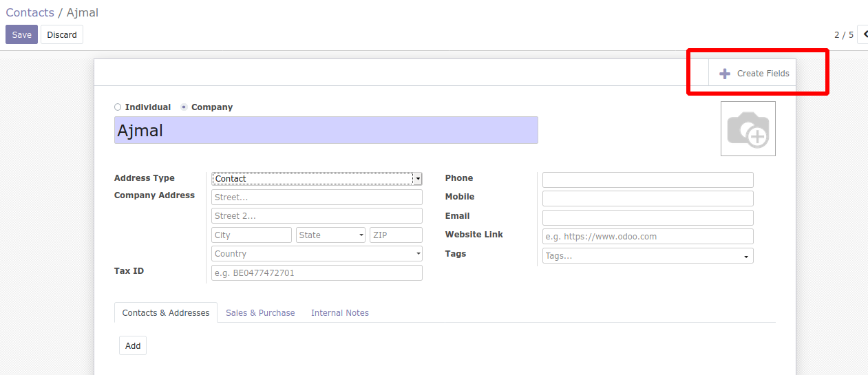Click the Create Fields button label

[x=763, y=74]
